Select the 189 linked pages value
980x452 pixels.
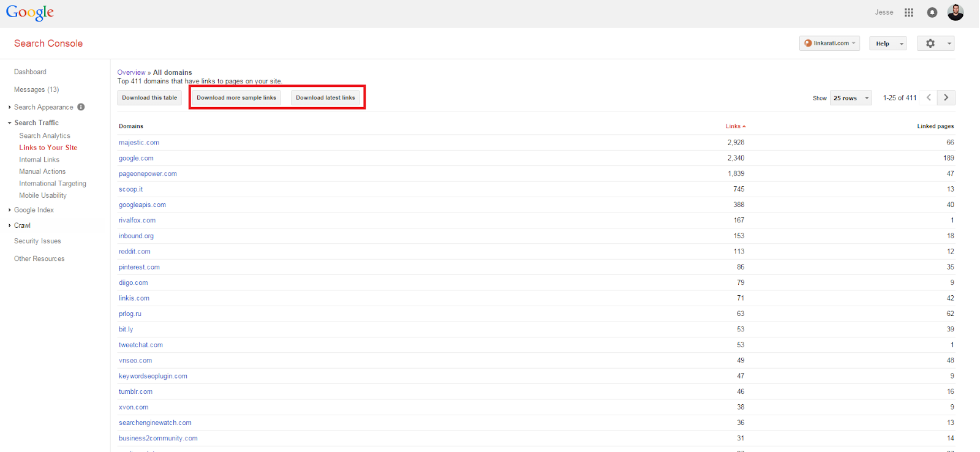pos(949,158)
